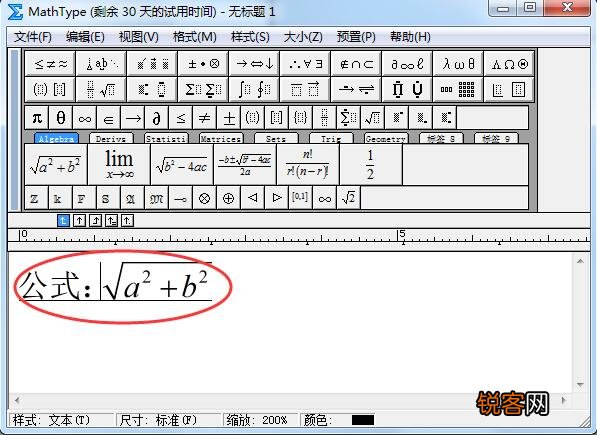Image resolution: width=597 pixels, height=435 pixels.
Task: Switch to the Matrices tab
Action: coord(221,139)
